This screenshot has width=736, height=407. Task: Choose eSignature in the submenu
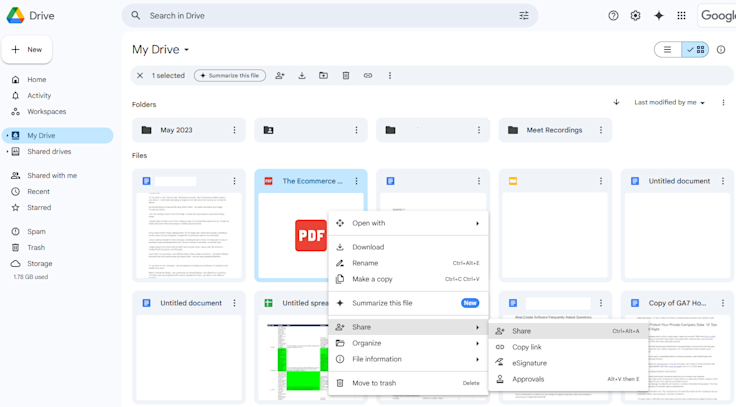coord(568,363)
